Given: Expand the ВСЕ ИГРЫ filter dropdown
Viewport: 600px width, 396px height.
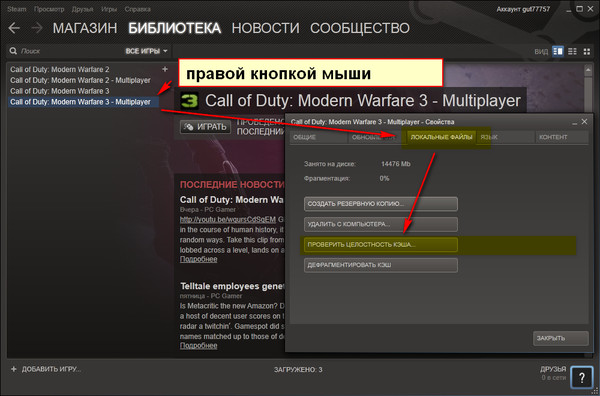Looking at the screenshot, I should coord(147,51).
